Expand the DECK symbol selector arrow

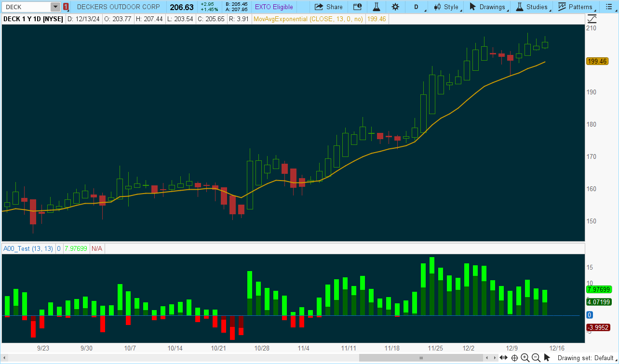coord(55,7)
